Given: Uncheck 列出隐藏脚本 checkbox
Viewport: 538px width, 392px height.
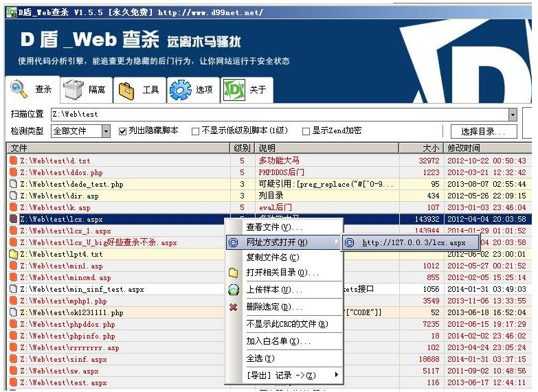Looking at the screenshot, I should tap(122, 131).
